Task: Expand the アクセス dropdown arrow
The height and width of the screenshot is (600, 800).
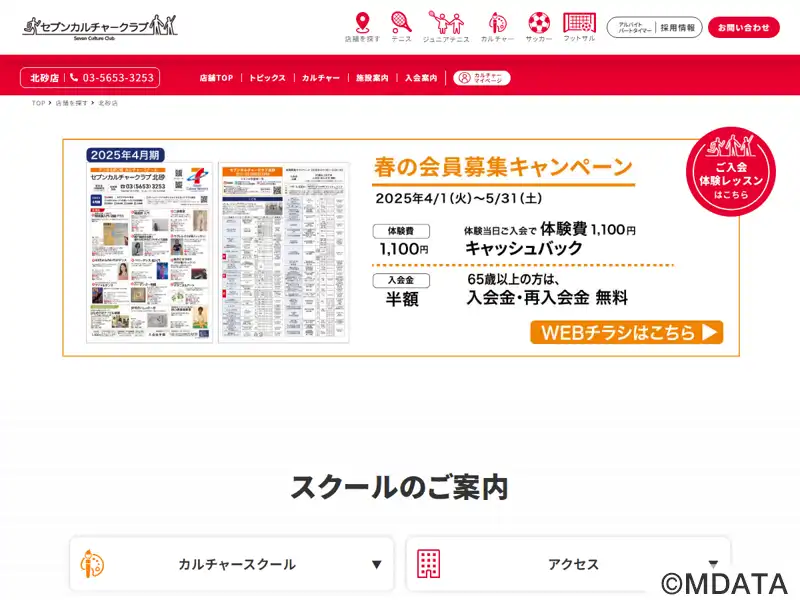Action: point(713,563)
